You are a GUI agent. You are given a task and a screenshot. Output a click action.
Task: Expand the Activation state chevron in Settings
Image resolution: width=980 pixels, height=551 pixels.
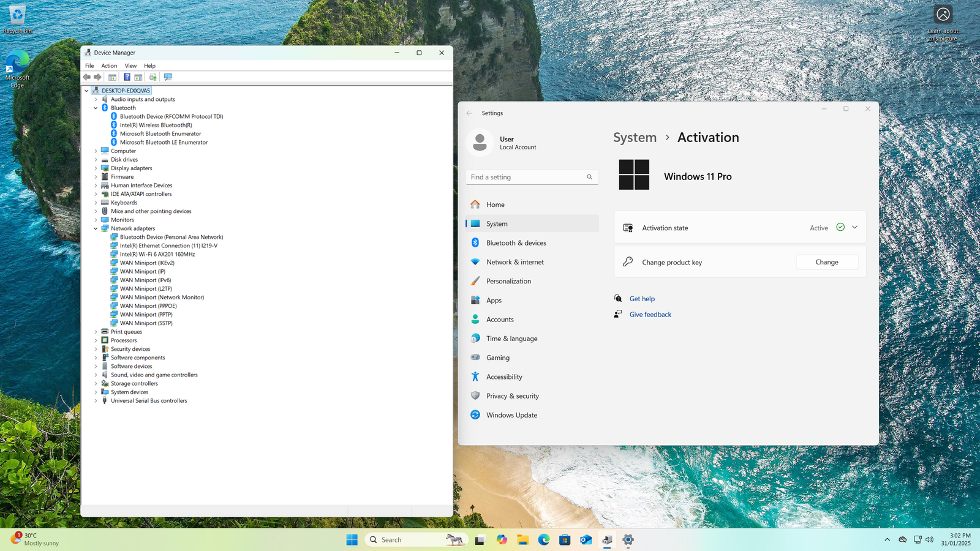(855, 227)
